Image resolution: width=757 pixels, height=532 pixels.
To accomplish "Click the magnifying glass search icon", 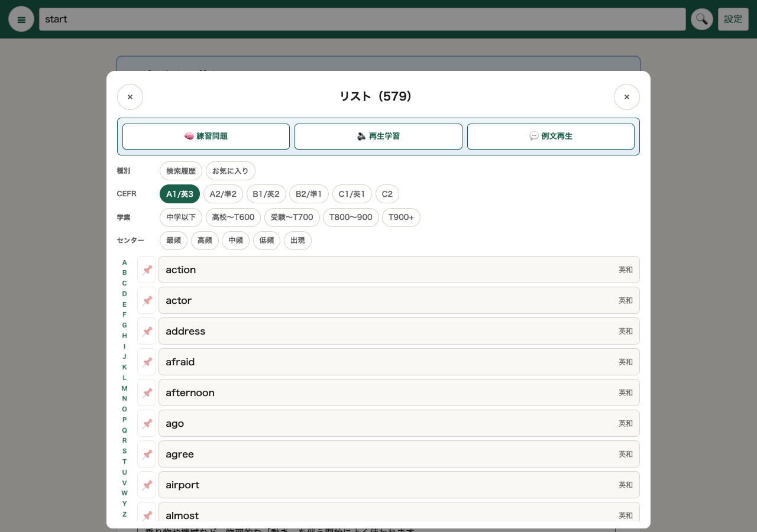I will coord(701,19).
